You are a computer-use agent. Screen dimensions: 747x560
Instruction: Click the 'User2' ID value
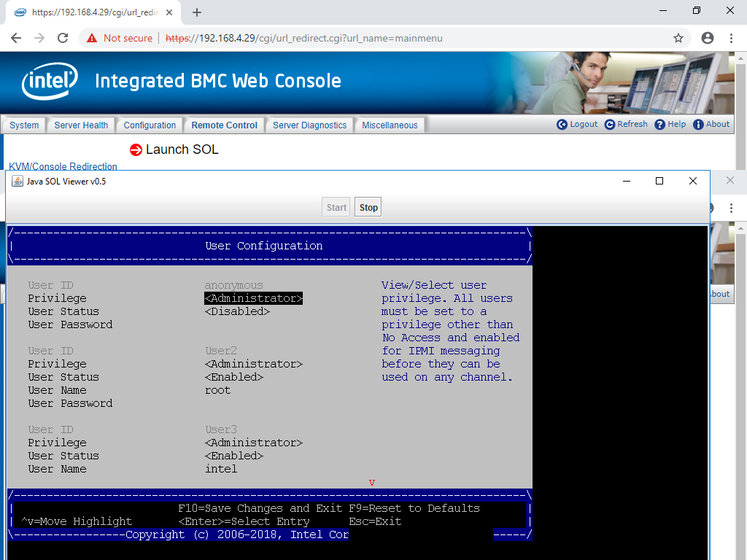tap(221, 351)
